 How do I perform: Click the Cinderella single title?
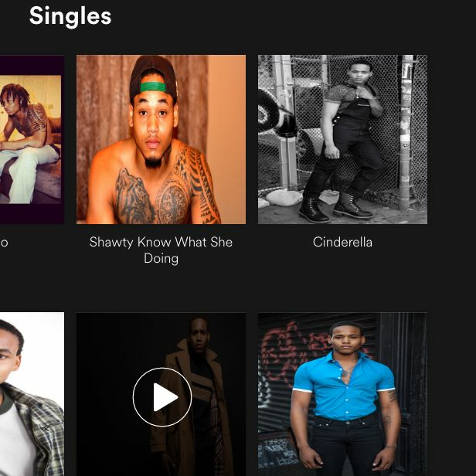point(342,242)
